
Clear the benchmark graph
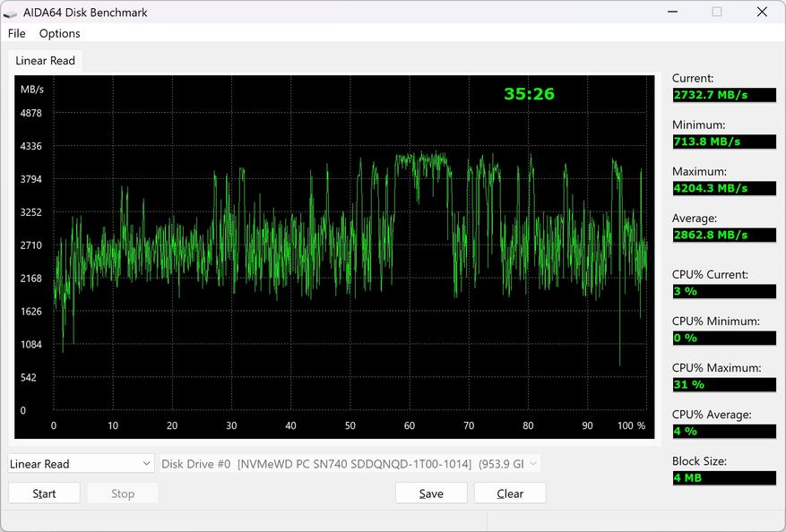(x=510, y=493)
